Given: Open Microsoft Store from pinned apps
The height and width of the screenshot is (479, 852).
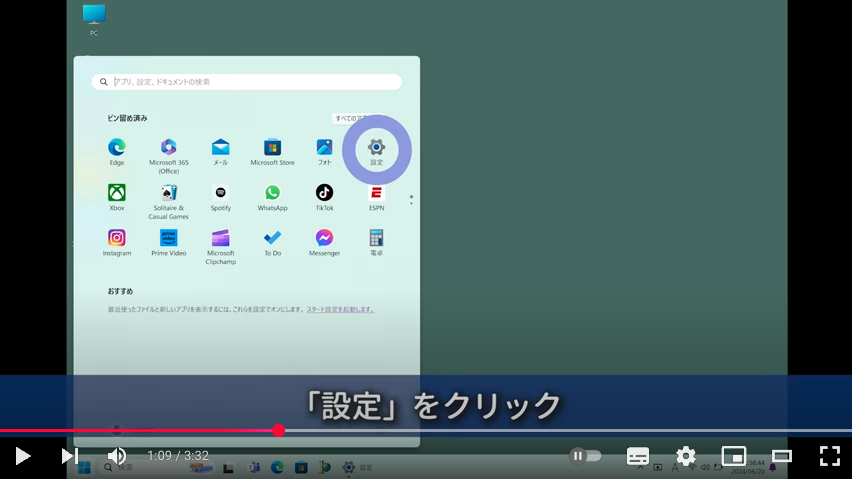Looking at the screenshot, I should tap(272, 152).
